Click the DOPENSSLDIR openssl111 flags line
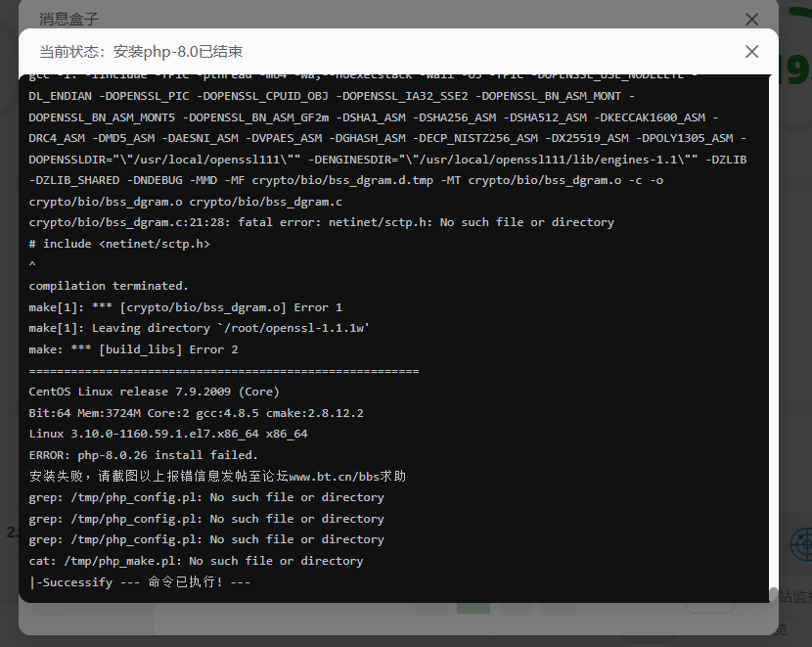Screen dimensions: 812x647 [x=387, y=160]
